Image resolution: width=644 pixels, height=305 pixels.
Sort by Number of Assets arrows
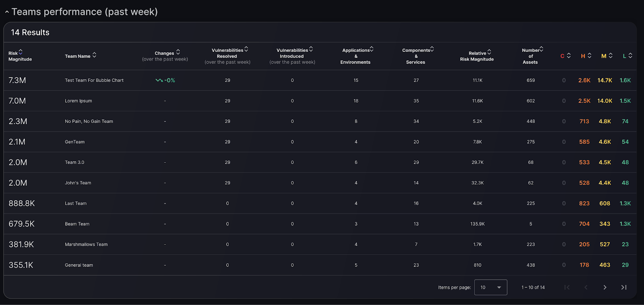pos(541,49)
